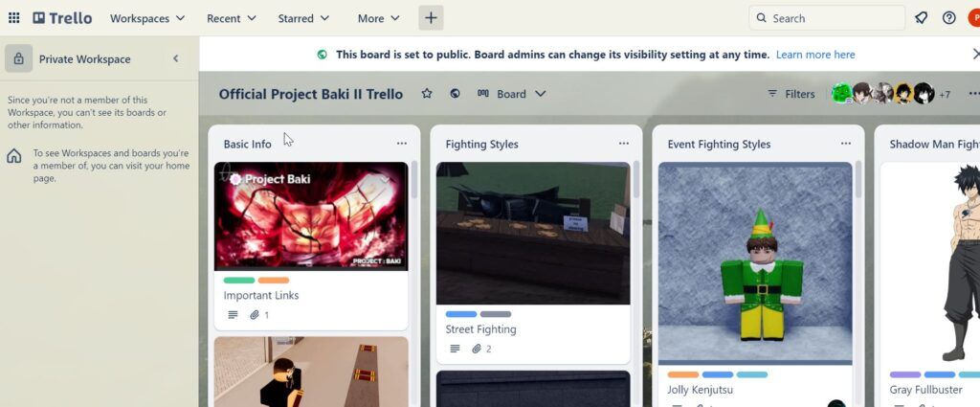
Task: Click the Official Project Baki II Trello title
Action: point(311,94)
